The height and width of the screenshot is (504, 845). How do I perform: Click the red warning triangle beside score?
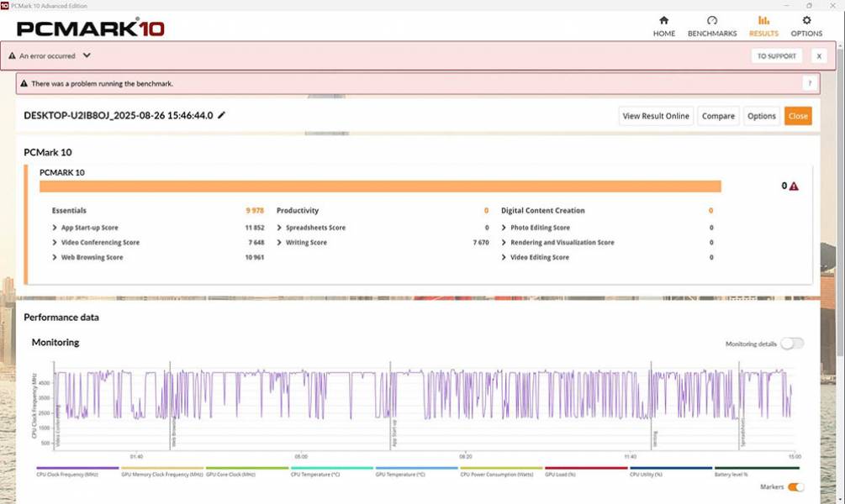[x=794, y=186]
